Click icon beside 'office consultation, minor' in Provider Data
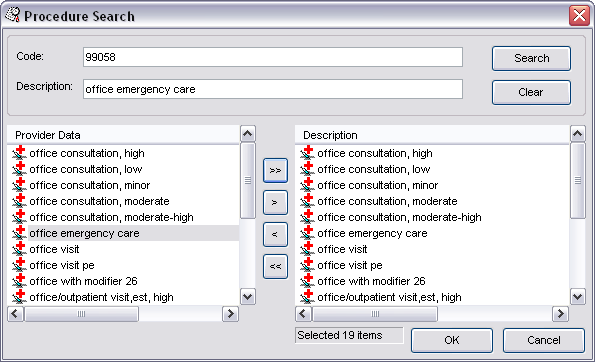The image size is (595, 362). [19, 184]
